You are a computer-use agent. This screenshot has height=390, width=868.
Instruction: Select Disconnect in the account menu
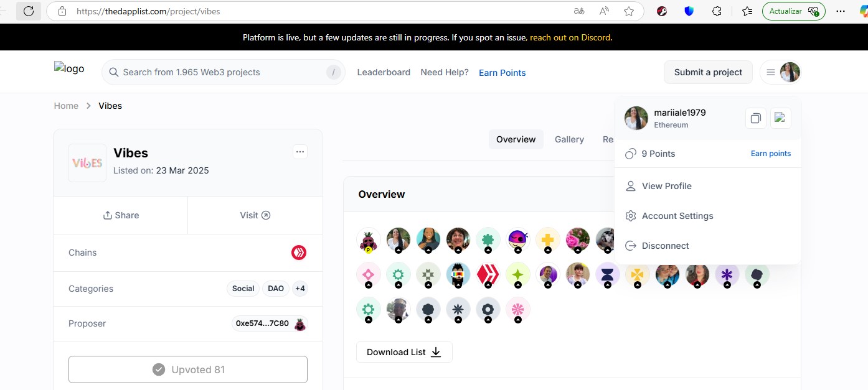point(666,246)
